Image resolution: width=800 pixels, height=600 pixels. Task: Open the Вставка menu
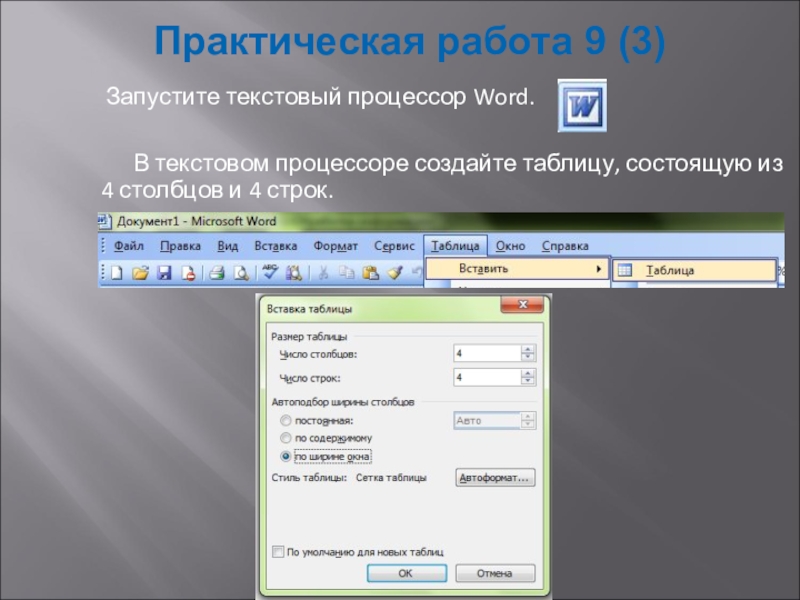(x=276, y=246)
